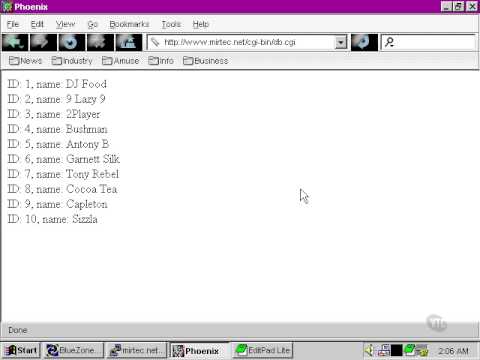Open the Amuse bookmarks folder
This screenshot has height=360, width=480.
pos(120,61)
